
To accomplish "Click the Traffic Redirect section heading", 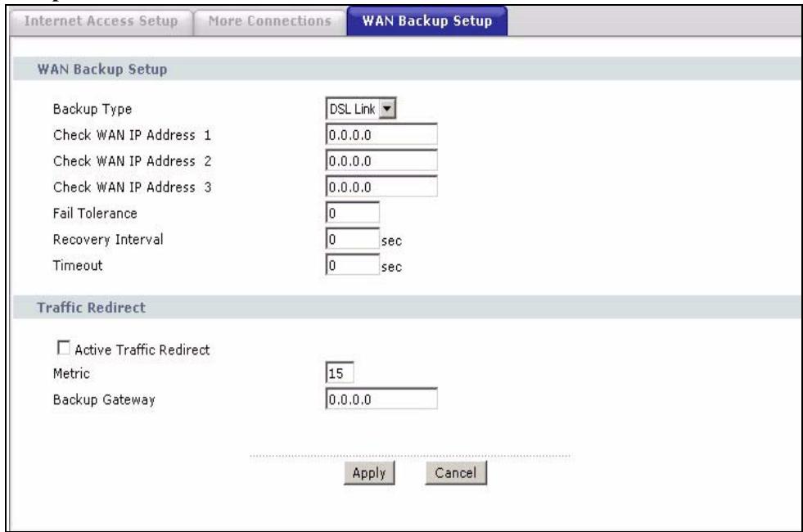I will coord(91,308).
